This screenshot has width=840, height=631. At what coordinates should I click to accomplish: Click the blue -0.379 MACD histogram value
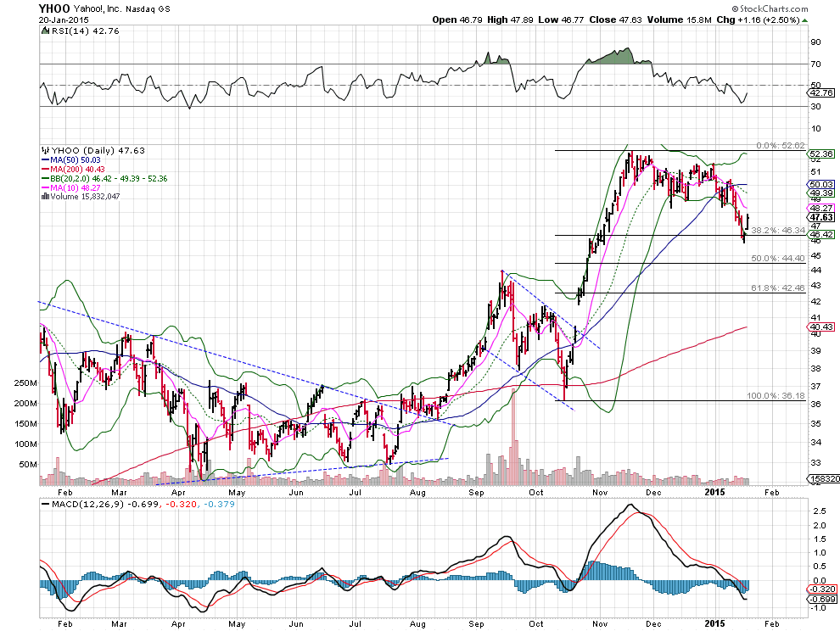(219, 504)
